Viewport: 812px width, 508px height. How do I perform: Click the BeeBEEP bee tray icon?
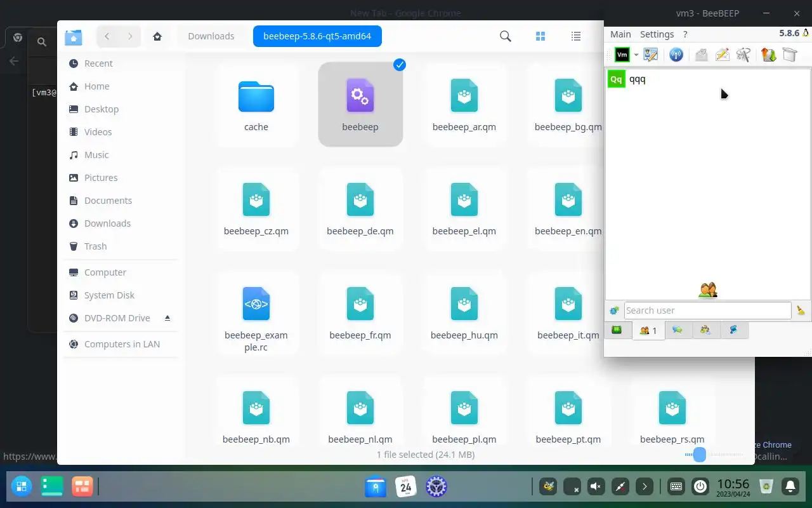click(548, 487)
